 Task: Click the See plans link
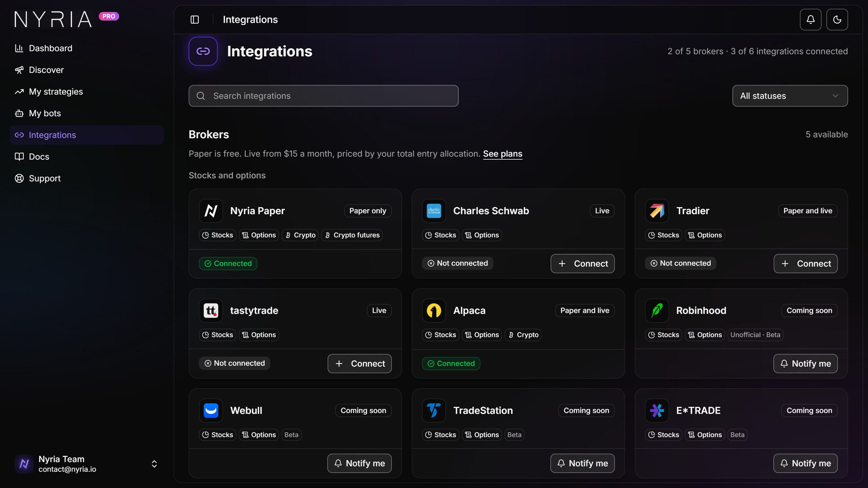click(502, 154)
